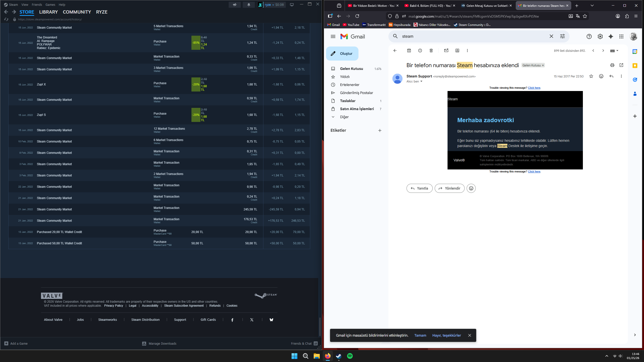Open more message actions in Gmail toolbar
Viewport: 644px width, 362px height.
tap(467, 51)
